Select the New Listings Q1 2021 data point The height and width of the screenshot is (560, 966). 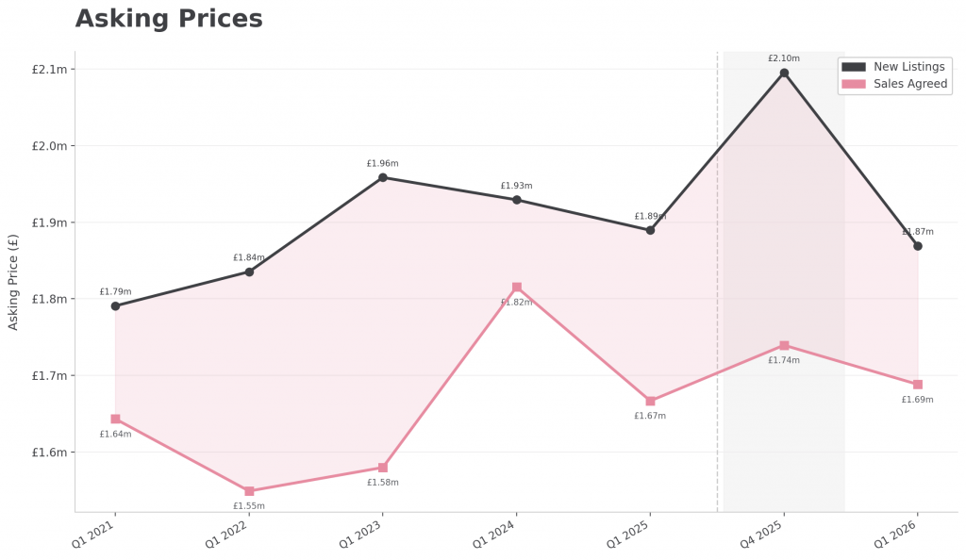tap(115, 305)
